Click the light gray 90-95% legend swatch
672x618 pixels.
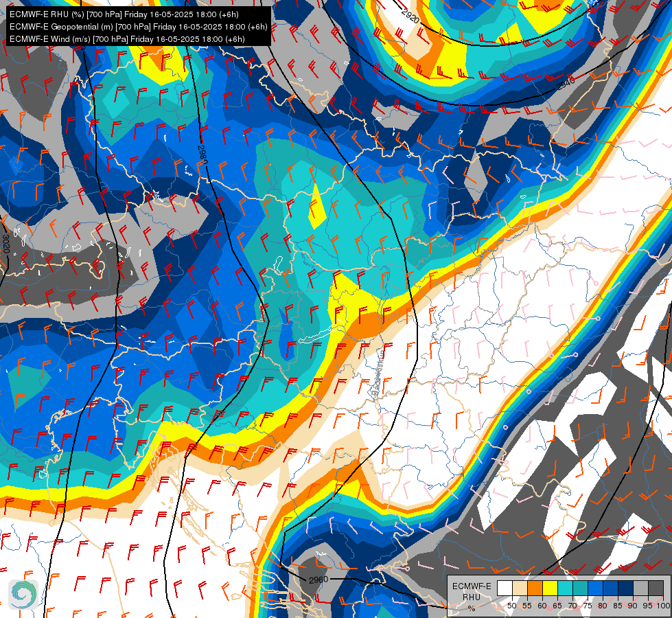640,588
